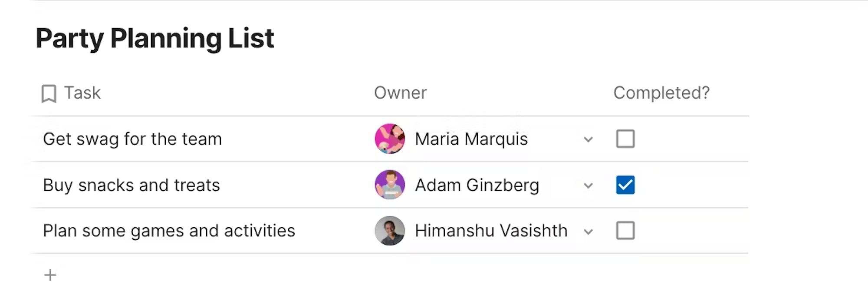Image resolution: width=868 pixels, height=298 pixels.
Task: Select the Completed? column header
Action: [661, 93]
